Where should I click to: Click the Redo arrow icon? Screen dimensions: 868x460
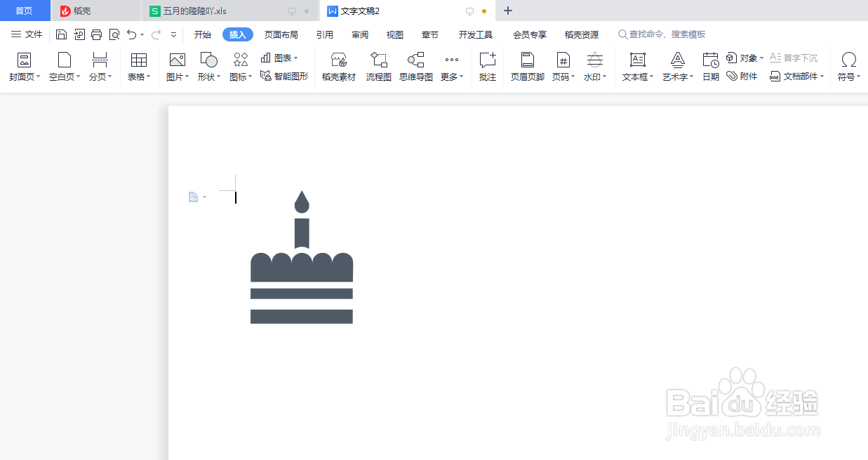[156, 34]
